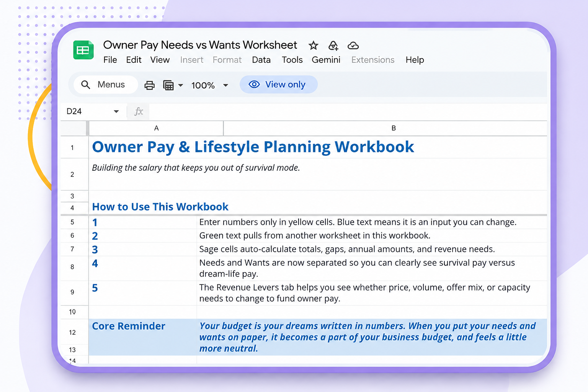Select column A header

click(156, 128)
